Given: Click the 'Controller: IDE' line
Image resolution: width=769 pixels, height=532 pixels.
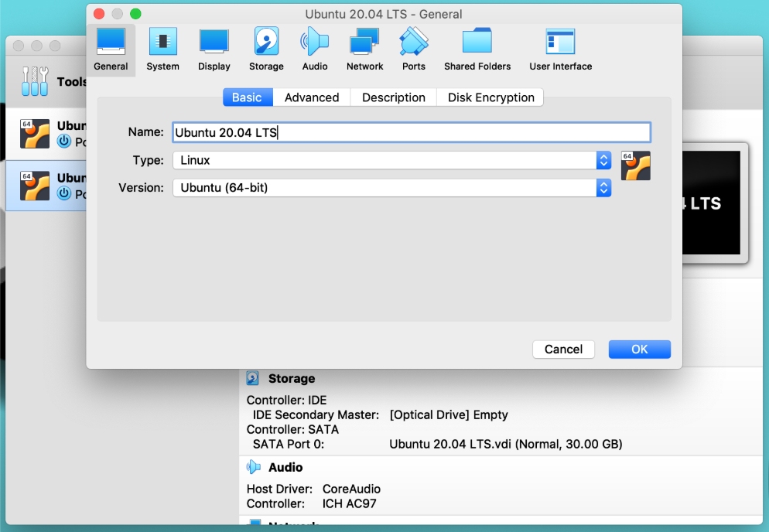Looking at the screenshot, I should [x=286, y=400].
